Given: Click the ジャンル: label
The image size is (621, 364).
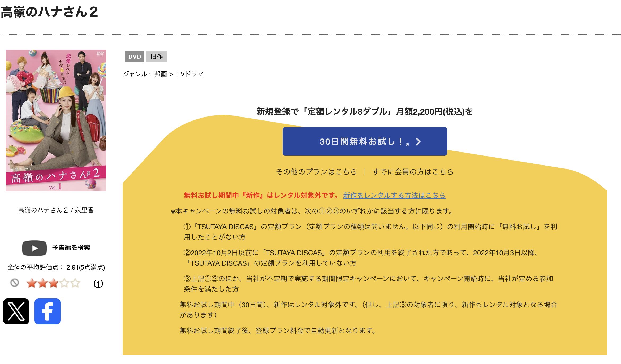Looking at the screenshot, I should [x=137, y=74].
